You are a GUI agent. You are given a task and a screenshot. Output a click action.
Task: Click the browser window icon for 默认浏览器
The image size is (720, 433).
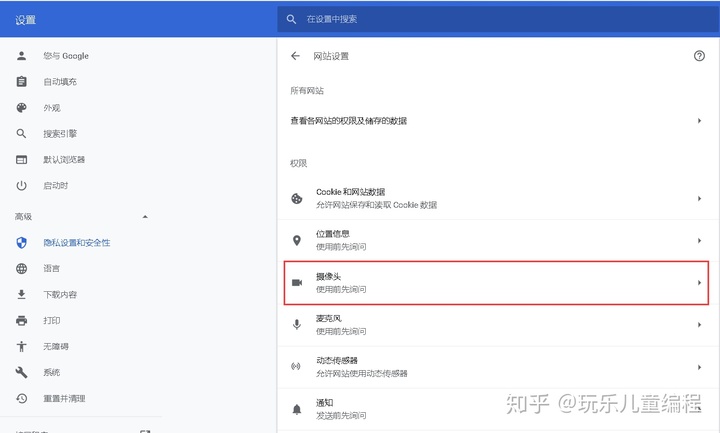coord(22,160)
